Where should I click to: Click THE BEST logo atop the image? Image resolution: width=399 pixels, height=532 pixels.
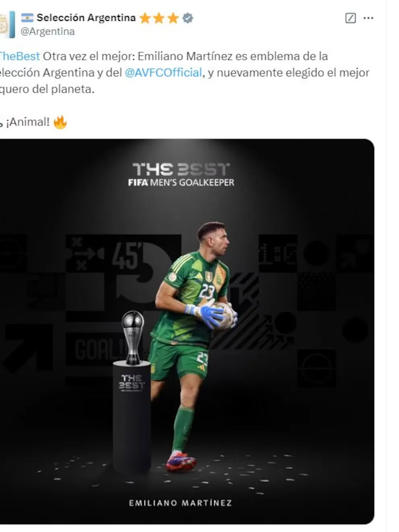point(181,169)
